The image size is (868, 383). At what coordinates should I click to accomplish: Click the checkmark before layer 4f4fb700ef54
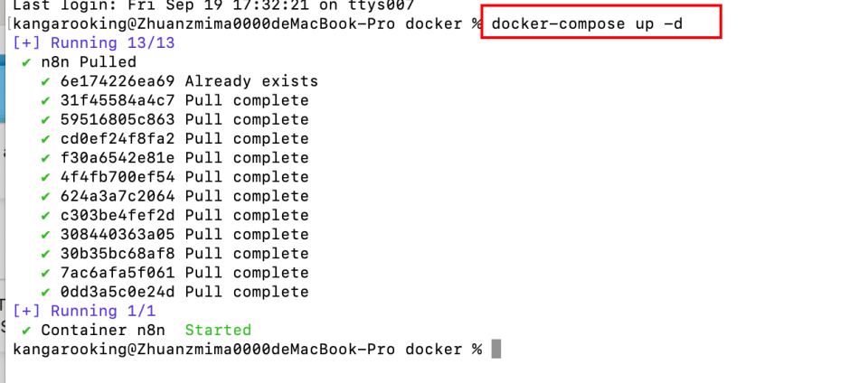point(45,177)
